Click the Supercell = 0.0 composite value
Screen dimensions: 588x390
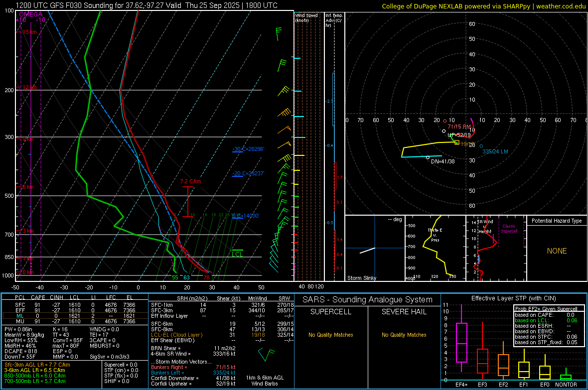pos(121,365)
